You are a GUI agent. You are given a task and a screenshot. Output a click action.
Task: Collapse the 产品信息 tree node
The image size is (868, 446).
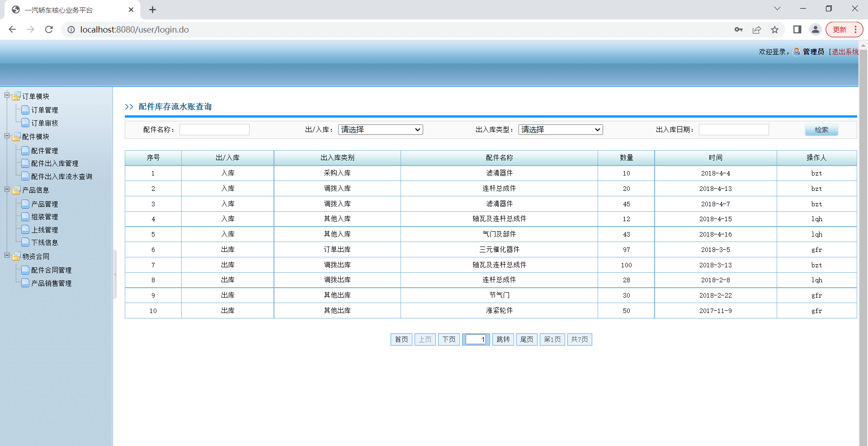point(7,189)
